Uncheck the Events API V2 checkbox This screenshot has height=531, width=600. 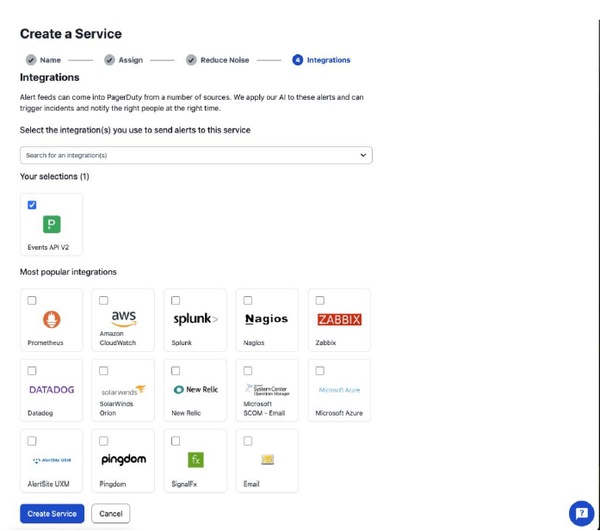[32, 205]
